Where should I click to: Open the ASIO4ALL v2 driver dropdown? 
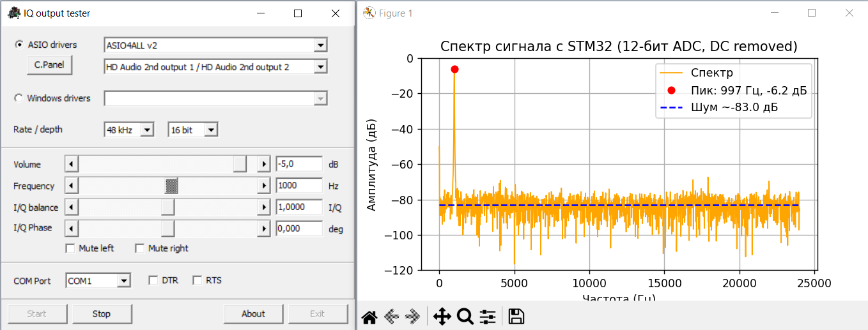pyautogui.click(x=320, y=45)
